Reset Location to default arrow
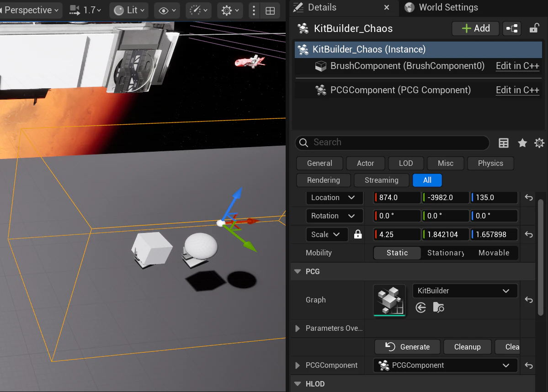This screenshot has height=392, width=548. pos(529,198)
